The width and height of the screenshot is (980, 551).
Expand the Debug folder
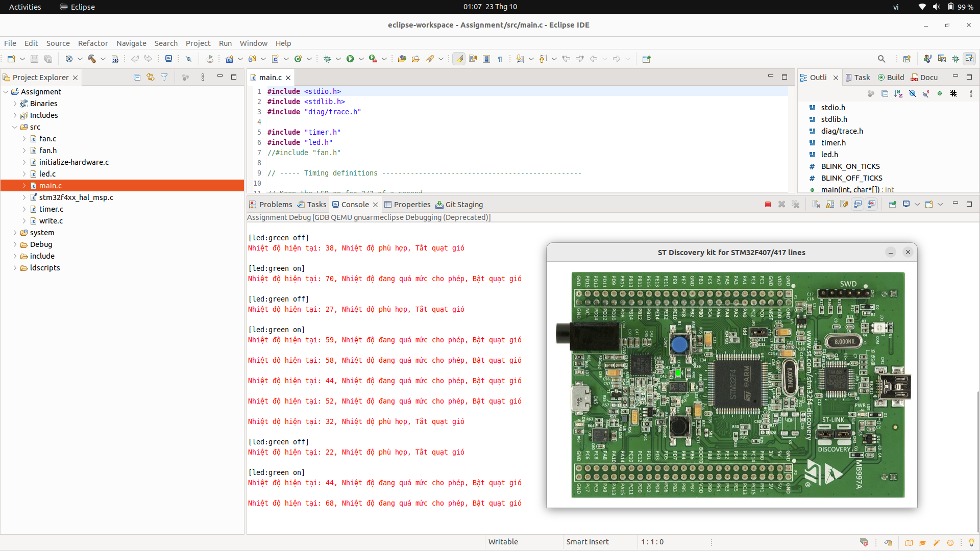[15, 244]
